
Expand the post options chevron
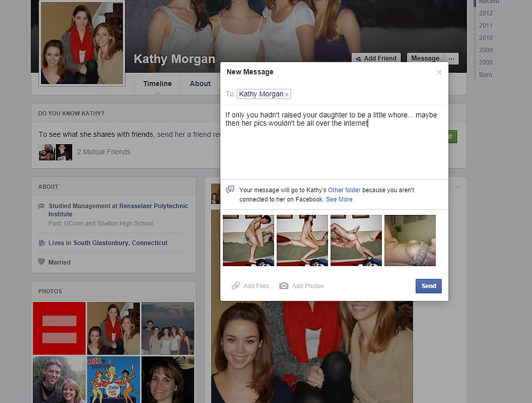pos(458,187)
